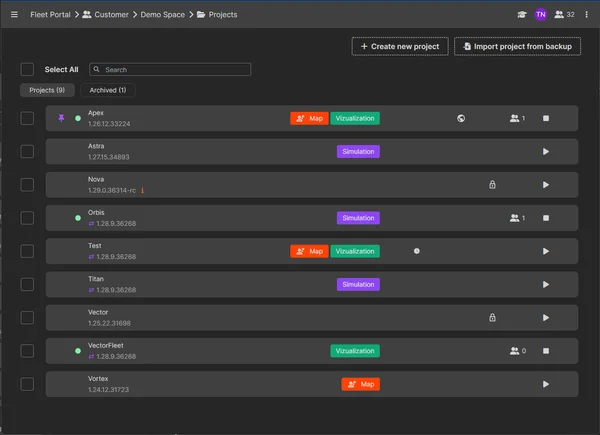Start the Vortex project
Viewport: 600px width, 435px height.
click(x=546, y=384)
